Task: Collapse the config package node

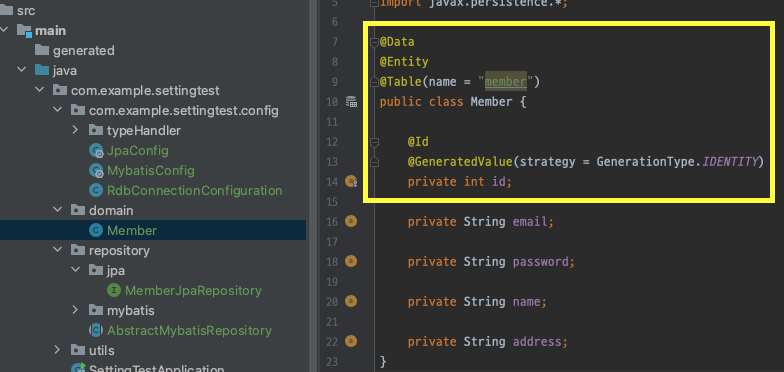Action: click(x=58, y=110)
